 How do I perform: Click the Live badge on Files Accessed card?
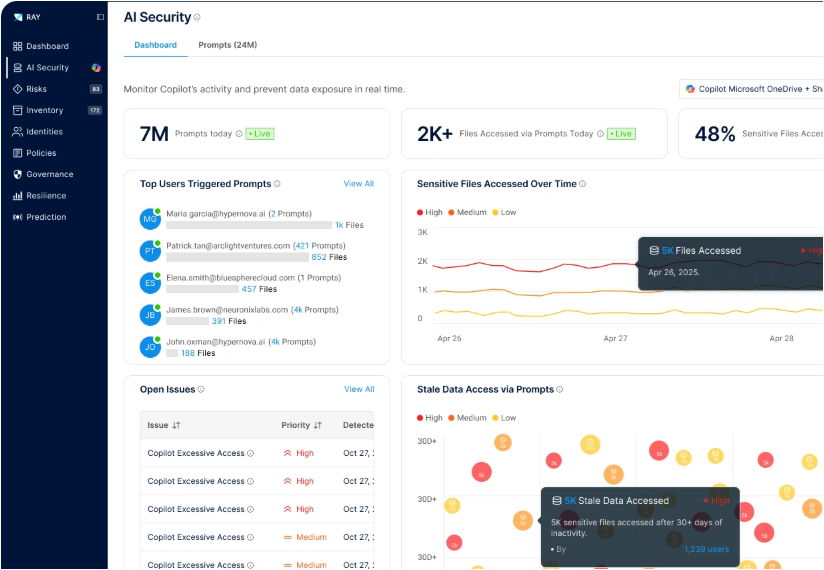click(621, 134)
